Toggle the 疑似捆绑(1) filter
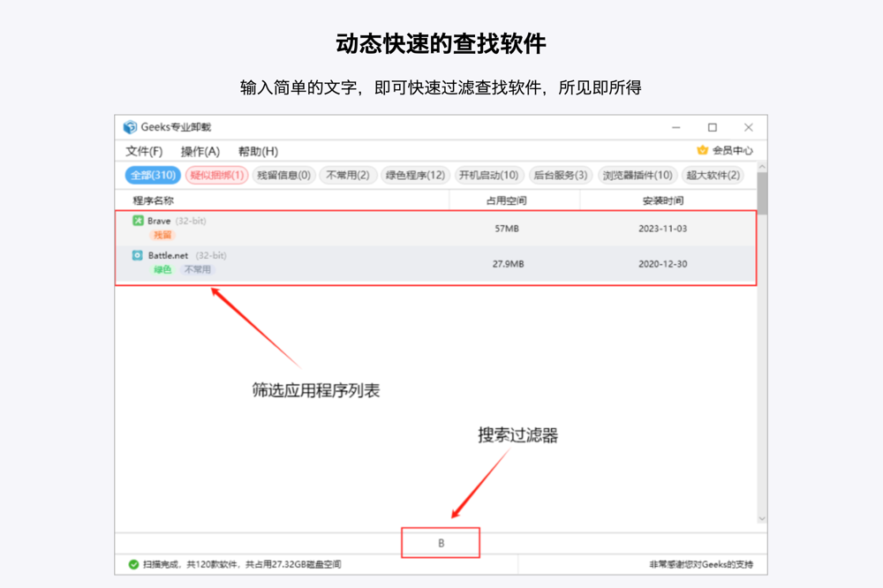The image size is (883, 588). click(x=215, y=175)
